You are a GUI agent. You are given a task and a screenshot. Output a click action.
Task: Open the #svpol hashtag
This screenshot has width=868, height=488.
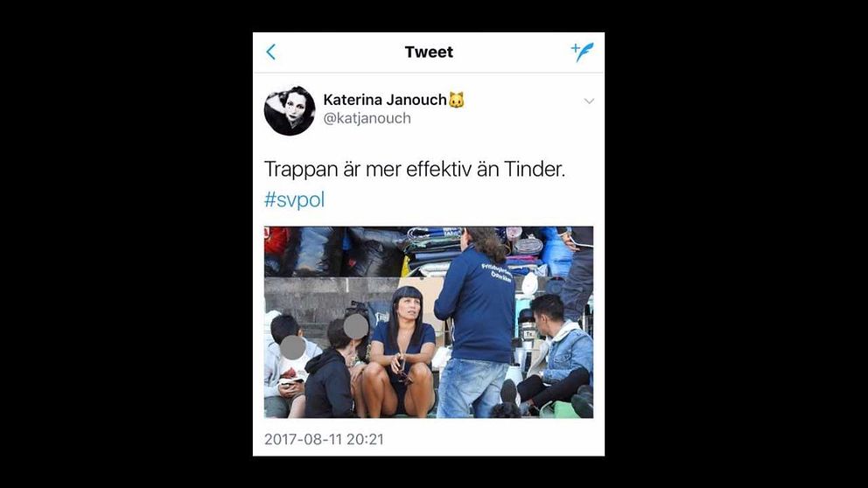tap(295, 199)
